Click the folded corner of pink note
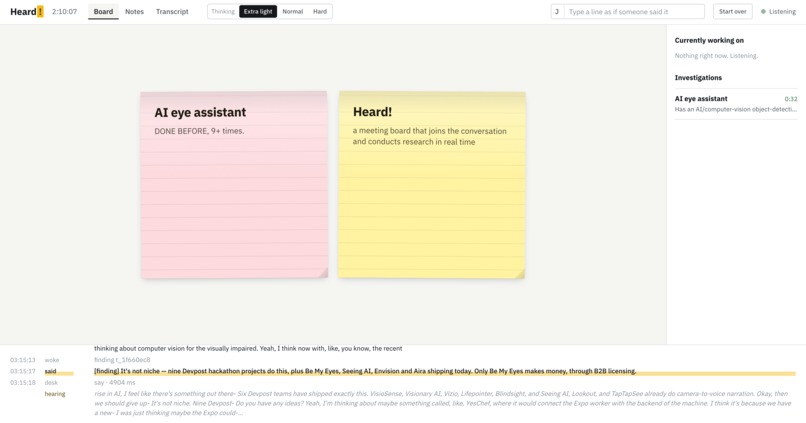Screen dimensions: 806x423 point(322,273)
